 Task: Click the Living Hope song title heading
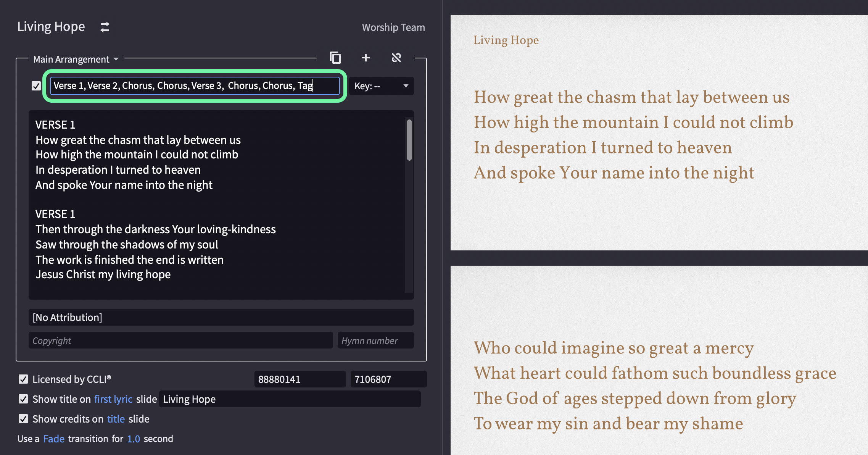click(51, 27)
